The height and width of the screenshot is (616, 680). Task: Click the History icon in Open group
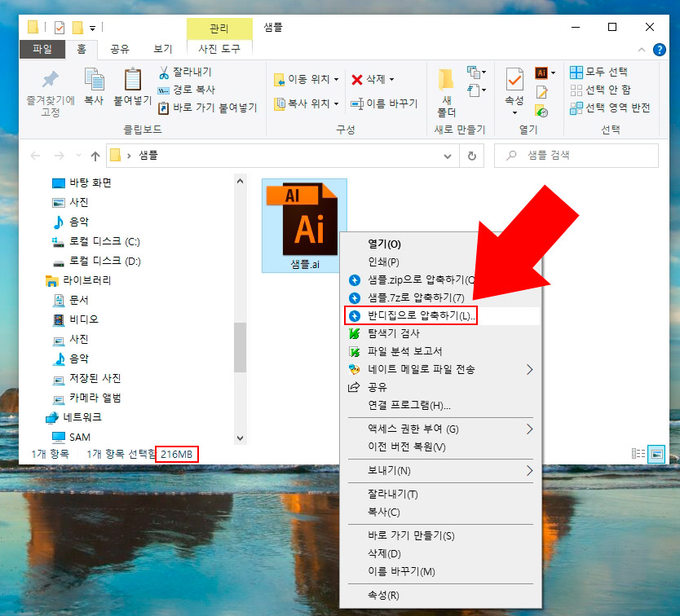pos(541,111)
